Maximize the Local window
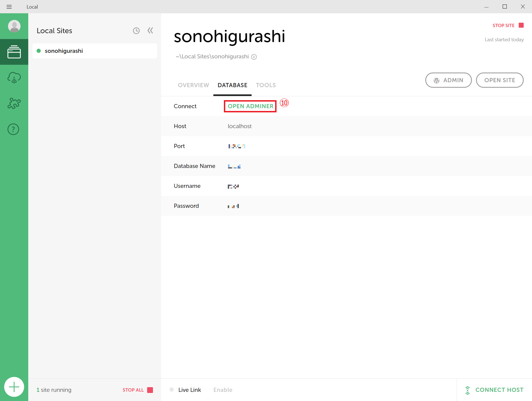The width and height of the screenshot is (532, 401). (505, 7)
